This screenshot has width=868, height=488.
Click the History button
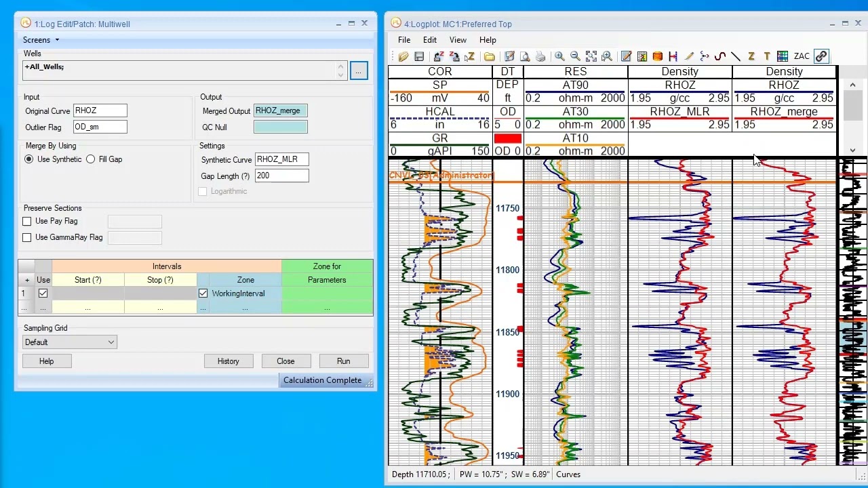[229, 361]
